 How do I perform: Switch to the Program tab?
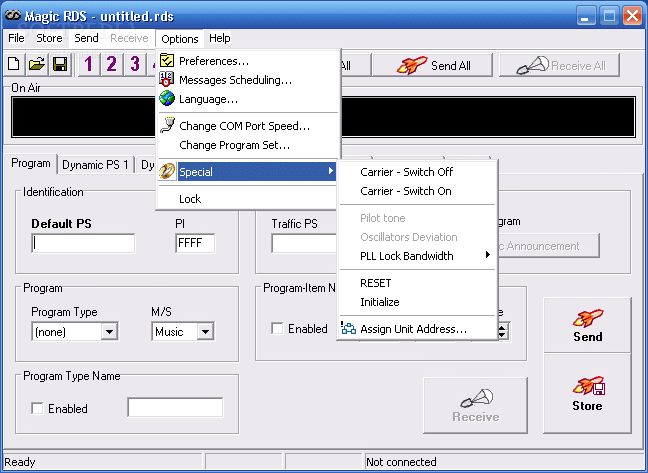click(31, 163)
